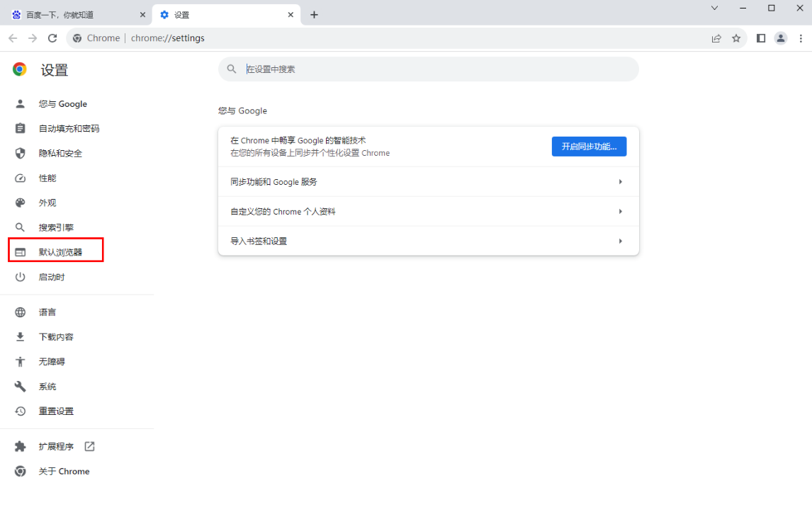Open 系统 settings section

click(47, 386)
